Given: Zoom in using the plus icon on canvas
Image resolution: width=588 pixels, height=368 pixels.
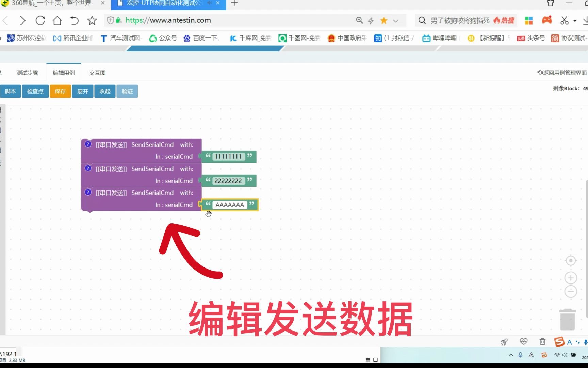Looking at the screenshot, I should pyautogui.click(x=571, y=278).
